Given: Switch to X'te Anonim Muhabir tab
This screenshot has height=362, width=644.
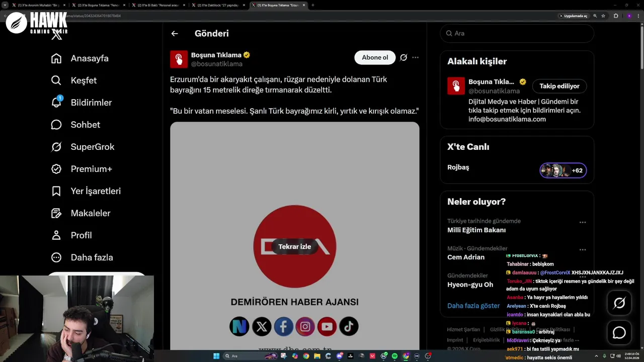Looking at the screenshot, I should click(x=38, y=5).
